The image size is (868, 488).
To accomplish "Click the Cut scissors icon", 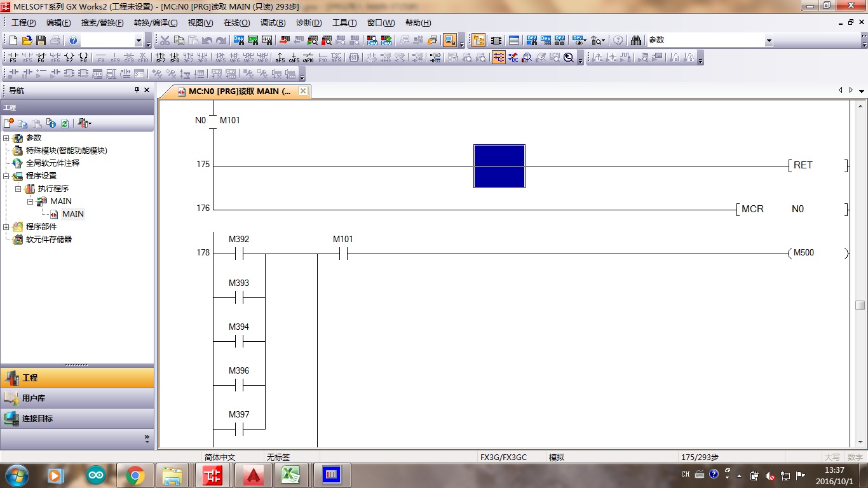I will pyautogui.click(x=165, y=41).
